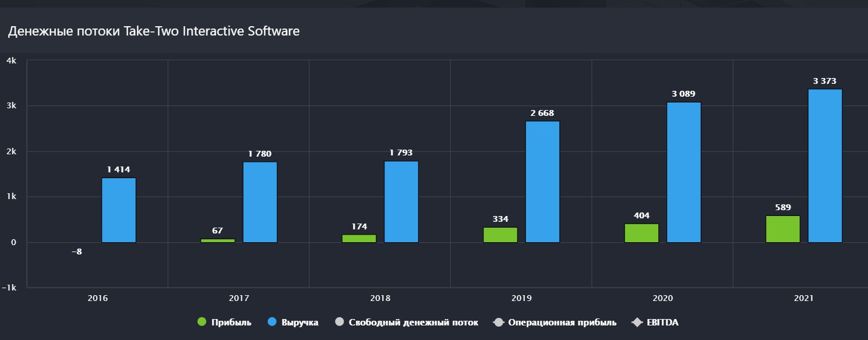Select the green profit bar for 2020
This screenshot has height=340, width=868.
click(x=641, y=233)
